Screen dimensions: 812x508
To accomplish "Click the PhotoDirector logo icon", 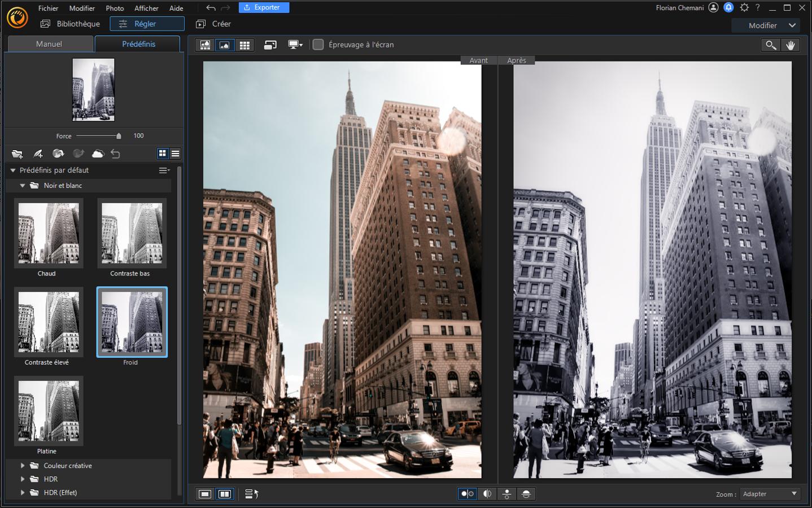I will click(x=18, y=17).
